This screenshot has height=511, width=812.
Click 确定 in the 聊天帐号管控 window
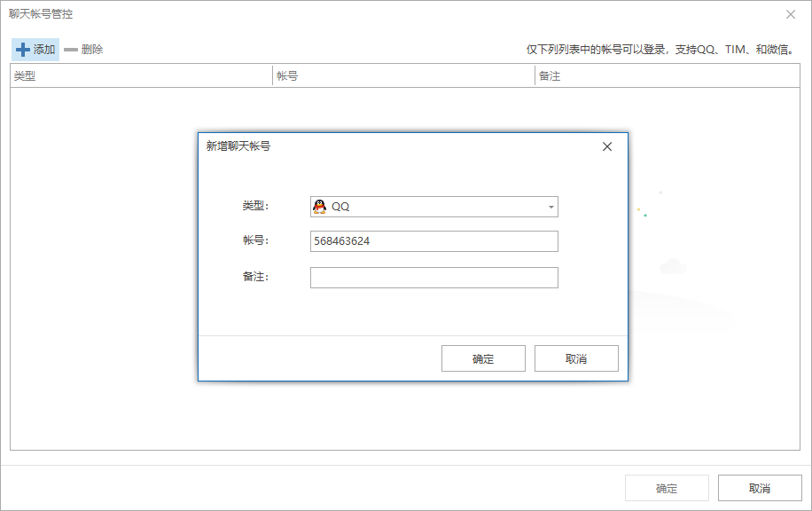coord(667,488)
